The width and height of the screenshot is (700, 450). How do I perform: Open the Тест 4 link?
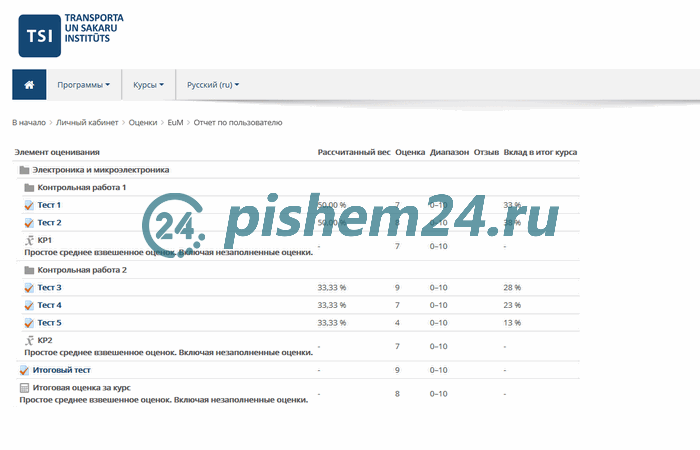tap(49, 305)
